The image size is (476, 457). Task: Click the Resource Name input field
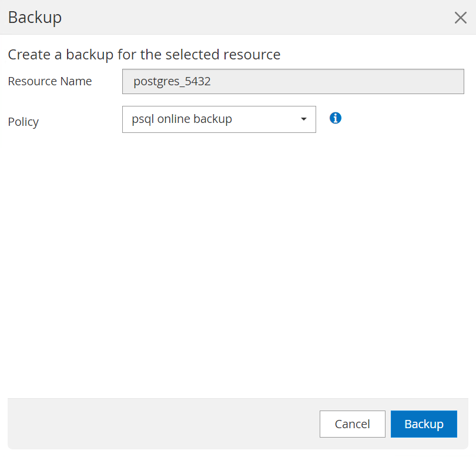tap(293, 82)
